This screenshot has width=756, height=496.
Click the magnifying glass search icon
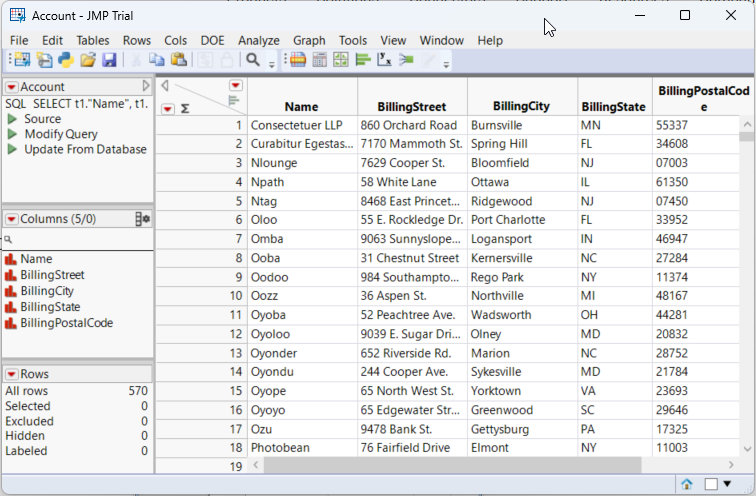(x=253, y=60)
